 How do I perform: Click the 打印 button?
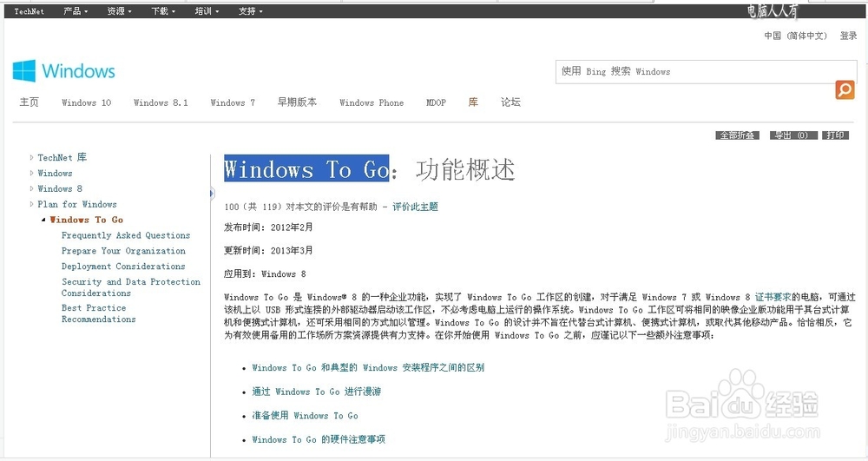(835, 135)
